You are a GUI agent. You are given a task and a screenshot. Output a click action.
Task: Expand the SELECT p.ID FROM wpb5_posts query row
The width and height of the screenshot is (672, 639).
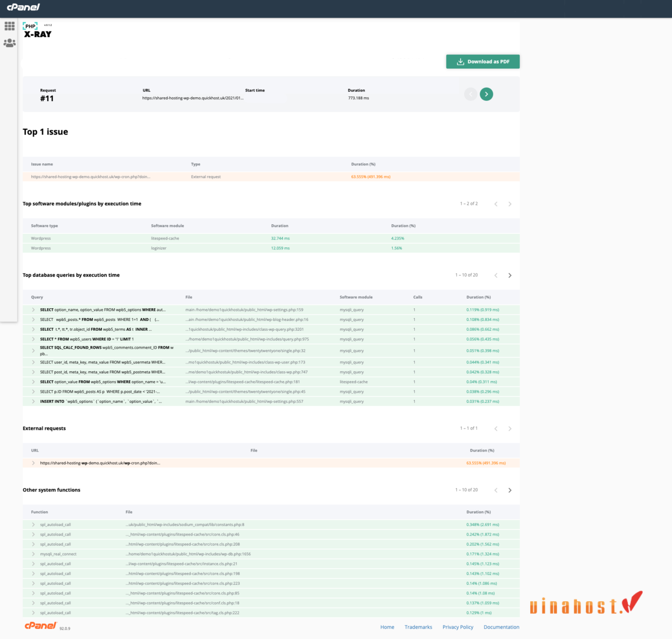(x=33, y=392)
